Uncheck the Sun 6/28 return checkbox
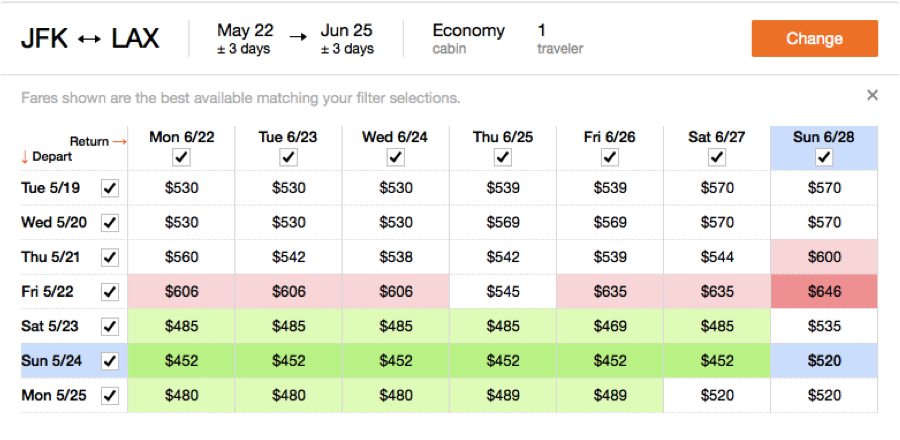The width and height of the screenshot is (900, 440). pos(824,157)
